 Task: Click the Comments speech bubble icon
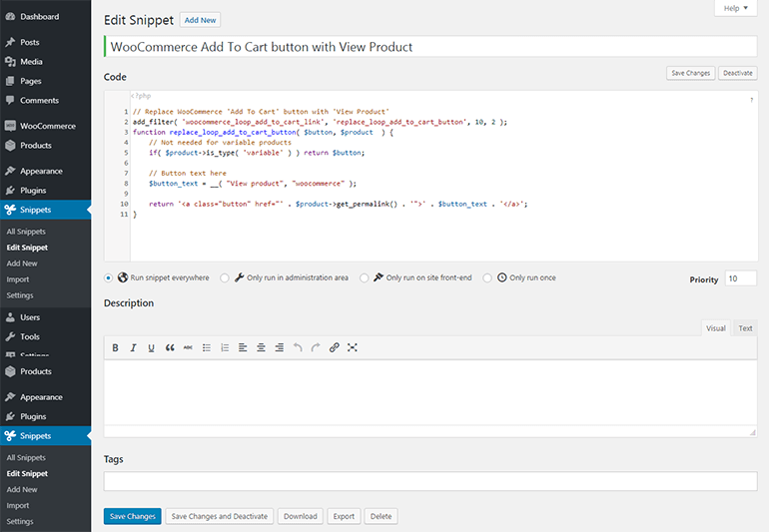coord(10,101)
